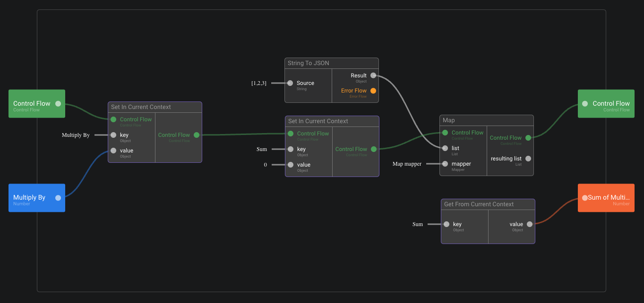Click the Multiply By key constant label
The width and height of the screenshot is (644, 303).
(x=76, y=135)
